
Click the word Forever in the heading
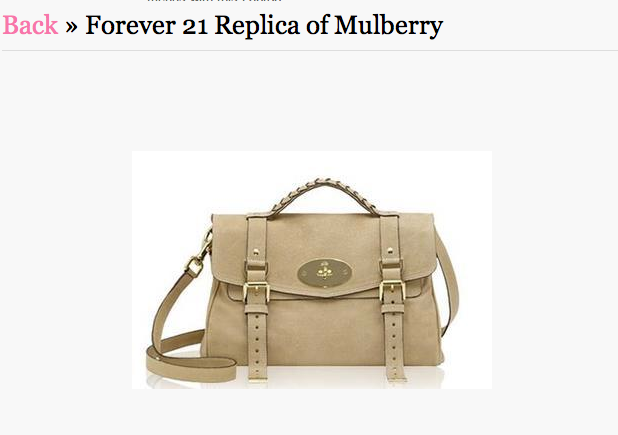pos(130,26)
